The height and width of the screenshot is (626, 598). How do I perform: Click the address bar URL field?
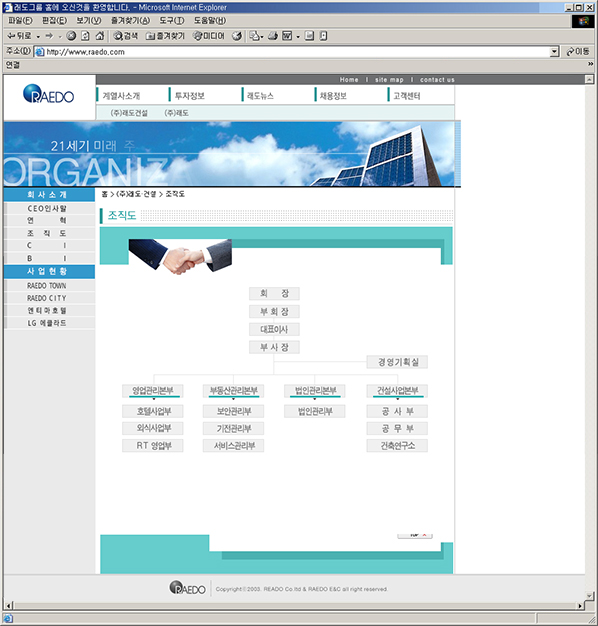click(x=295, y=52)
